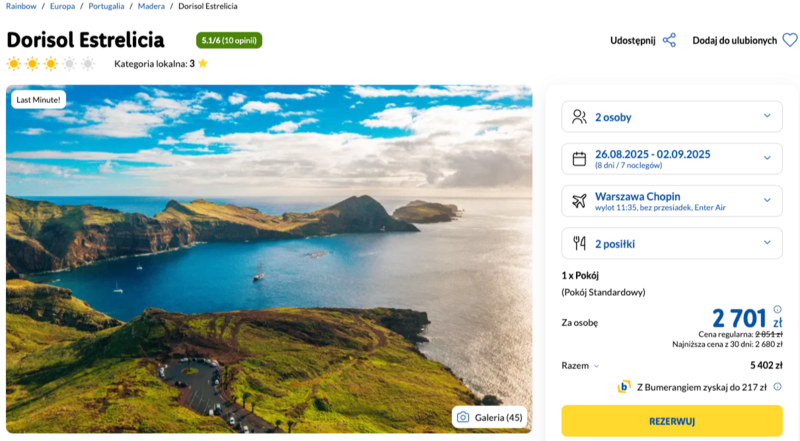Screen dimensions: 800x441
Task: Click the main Madeira coastline photo
Action: 269,259
